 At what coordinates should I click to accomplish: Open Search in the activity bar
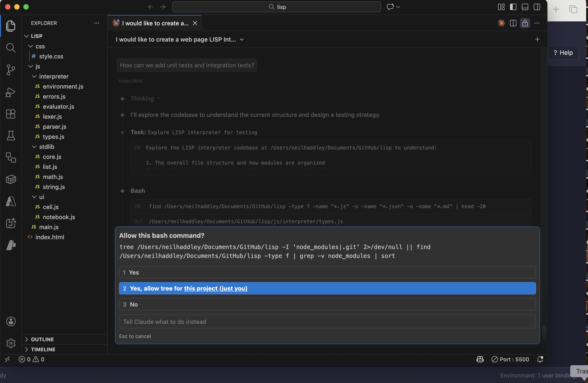point(11,48)
